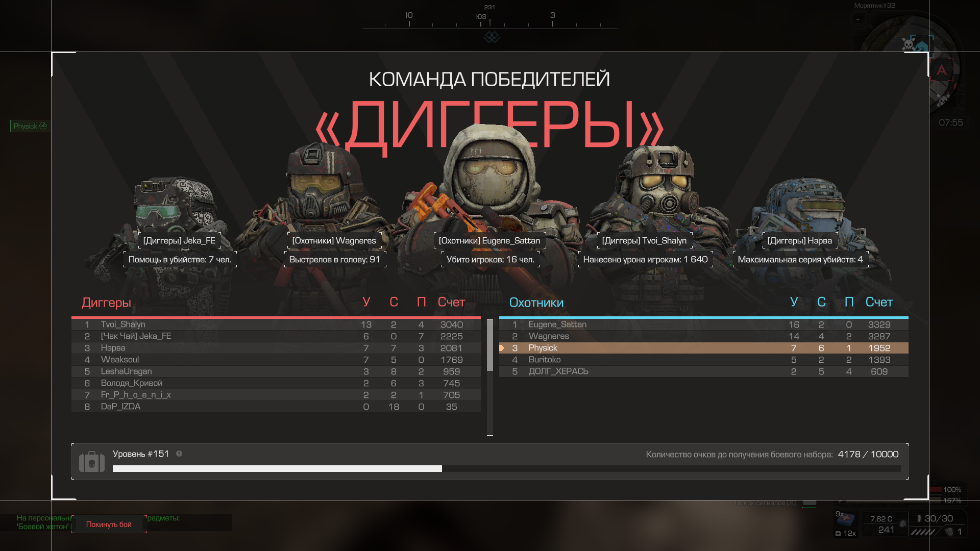Click the grenade count icon

point(949,532)
